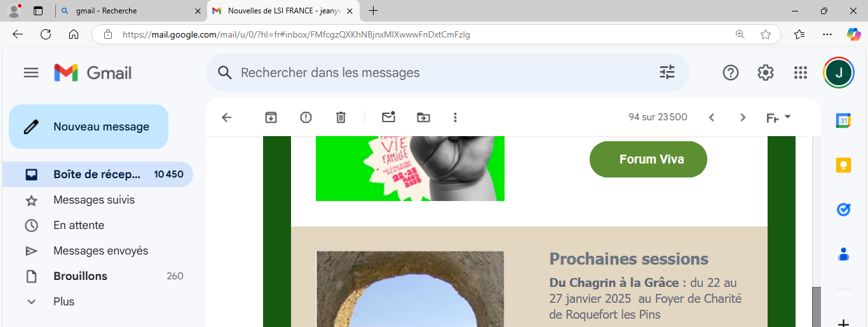Open more actions three-dot menu
The image size is (868, 327).
click(455, 117)
